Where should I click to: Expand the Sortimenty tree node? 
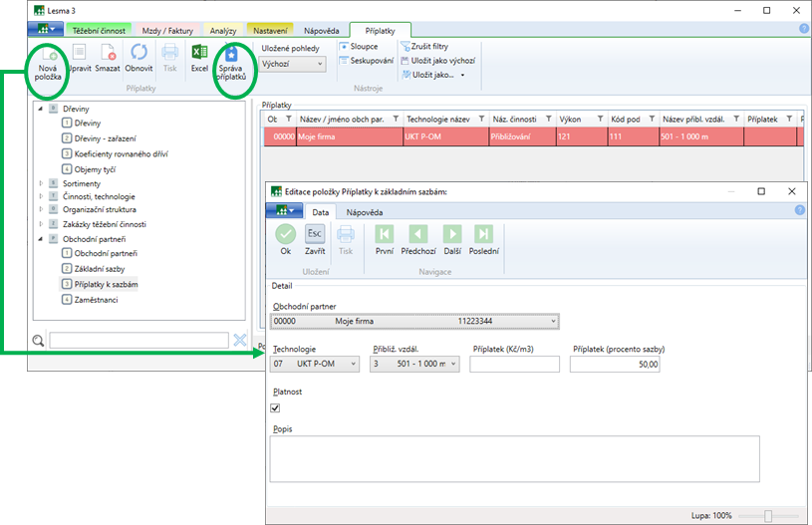click(42, 184)
